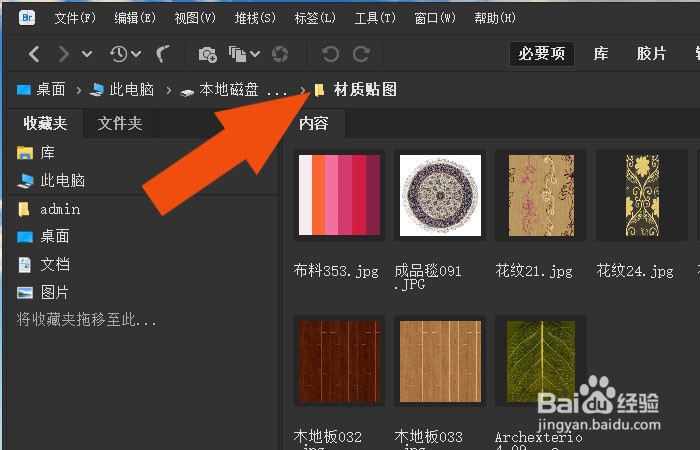The height and width of the screenshot is (450, 700).
Task: Select the Archexterio leaf thumbnail
Action: tap(541, 361)
